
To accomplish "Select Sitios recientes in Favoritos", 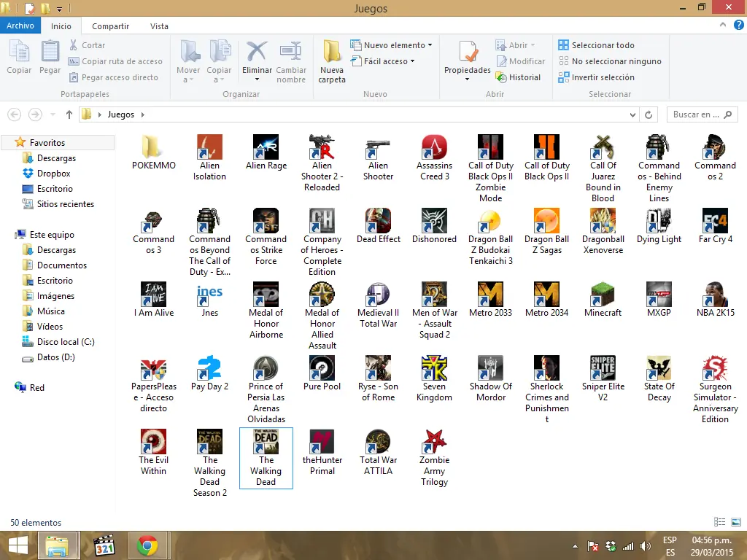I will (x=58, y=204).
